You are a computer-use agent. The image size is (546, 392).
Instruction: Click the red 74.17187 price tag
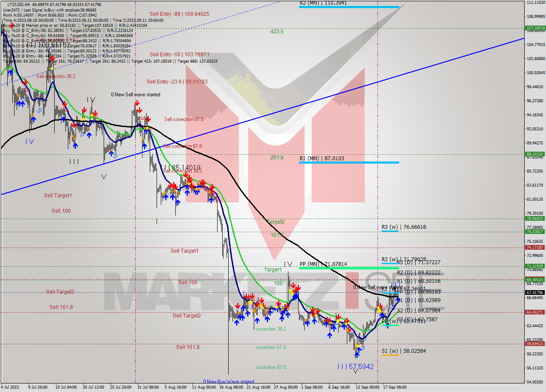click(x=534, y=248)
